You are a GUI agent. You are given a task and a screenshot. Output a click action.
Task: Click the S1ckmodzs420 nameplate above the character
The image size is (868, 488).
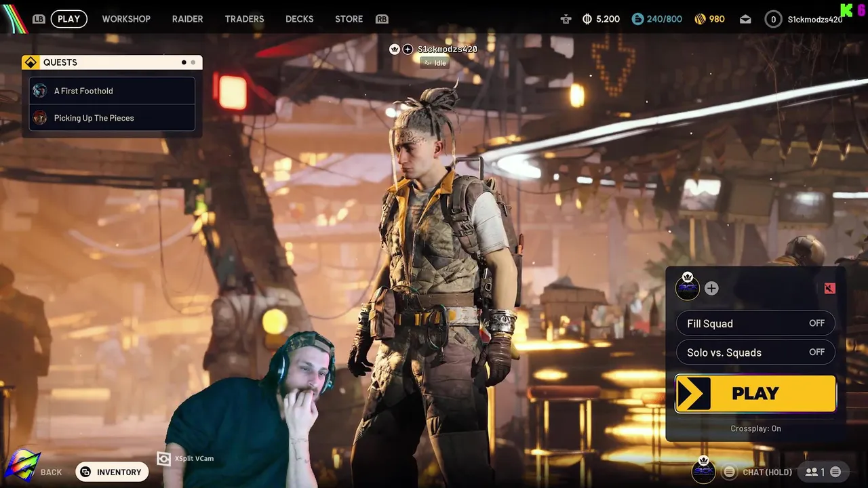(448, 49)
